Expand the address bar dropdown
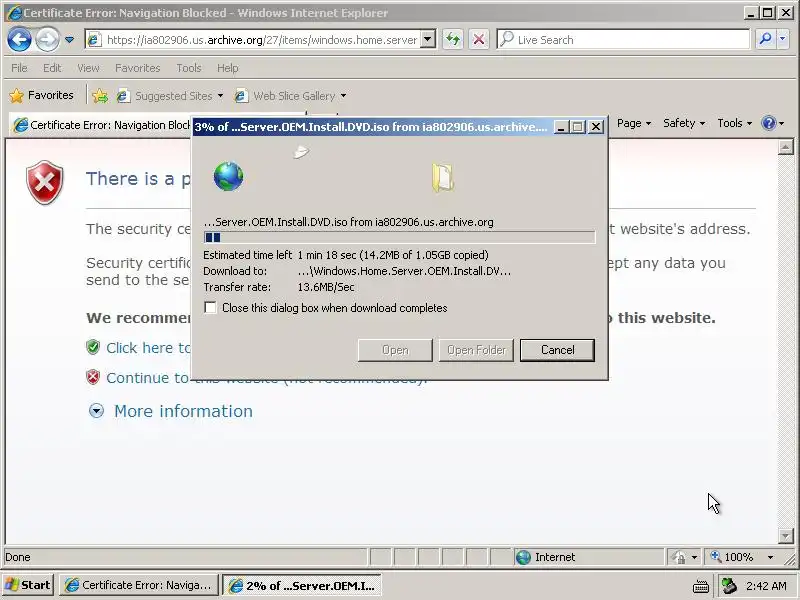 click(x=428, y=39)
